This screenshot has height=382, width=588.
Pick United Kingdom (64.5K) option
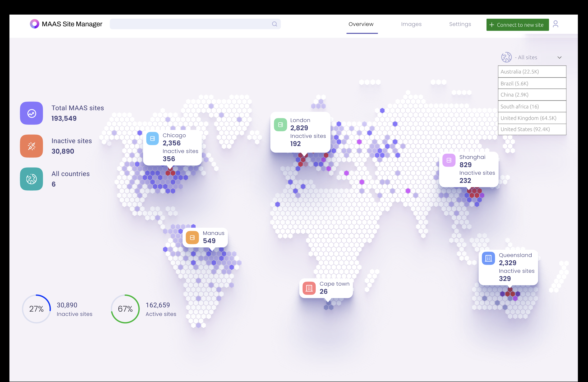pyautogui.click(x=532, y=118)
